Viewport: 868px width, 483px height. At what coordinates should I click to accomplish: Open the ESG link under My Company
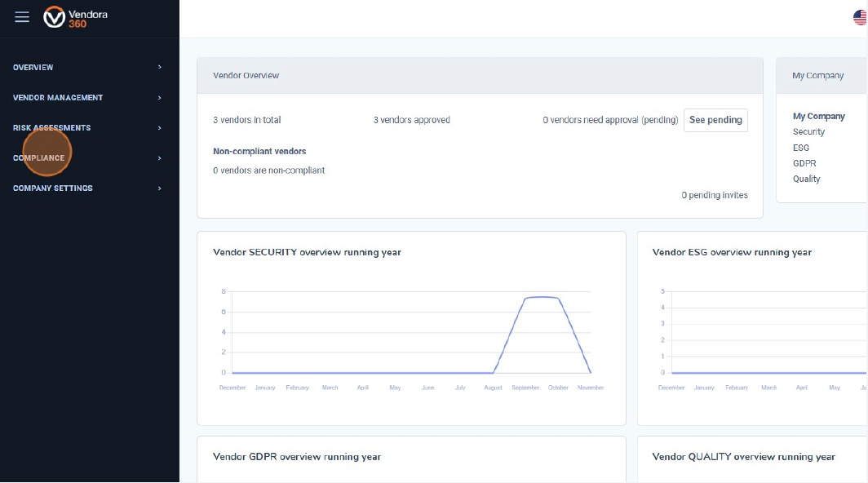[800, 148]
